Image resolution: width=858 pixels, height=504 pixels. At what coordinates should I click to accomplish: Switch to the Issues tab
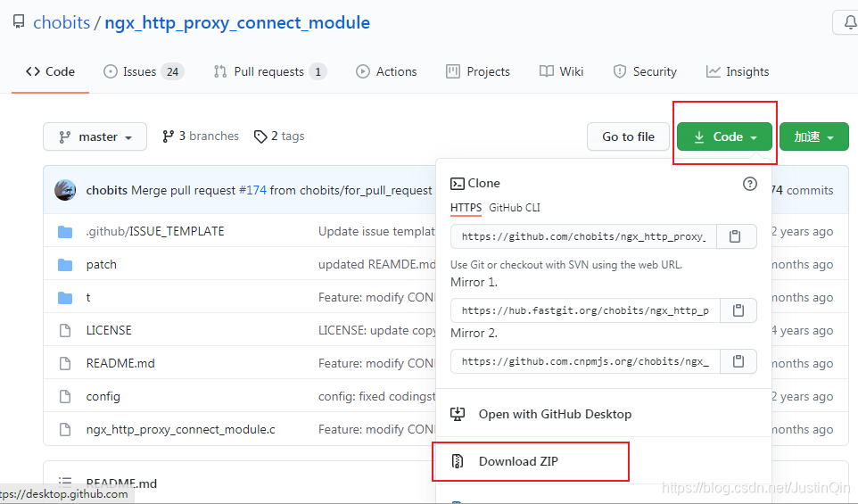click(x=143, y=71)
